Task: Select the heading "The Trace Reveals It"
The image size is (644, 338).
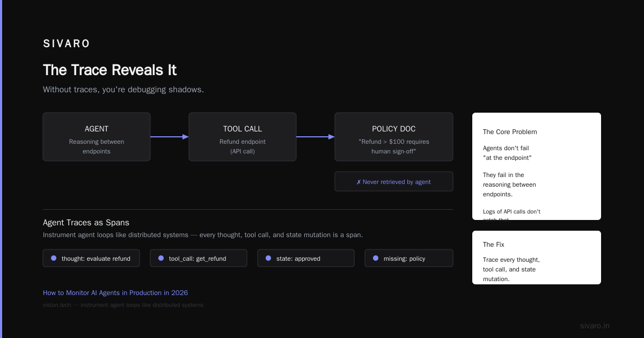Action: pyautogui.click(x=109, y=70)
